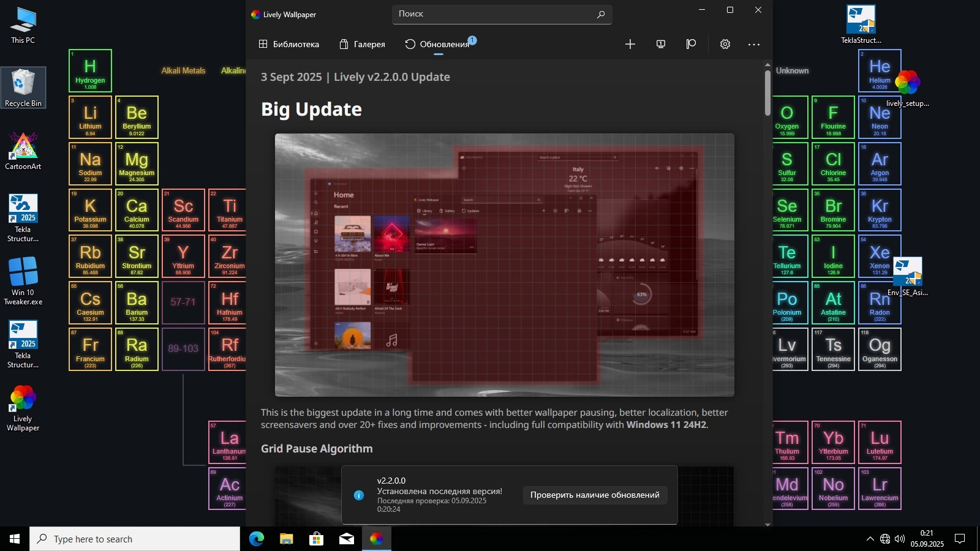
Task: Open the display control panel icon
Action: 661,44
